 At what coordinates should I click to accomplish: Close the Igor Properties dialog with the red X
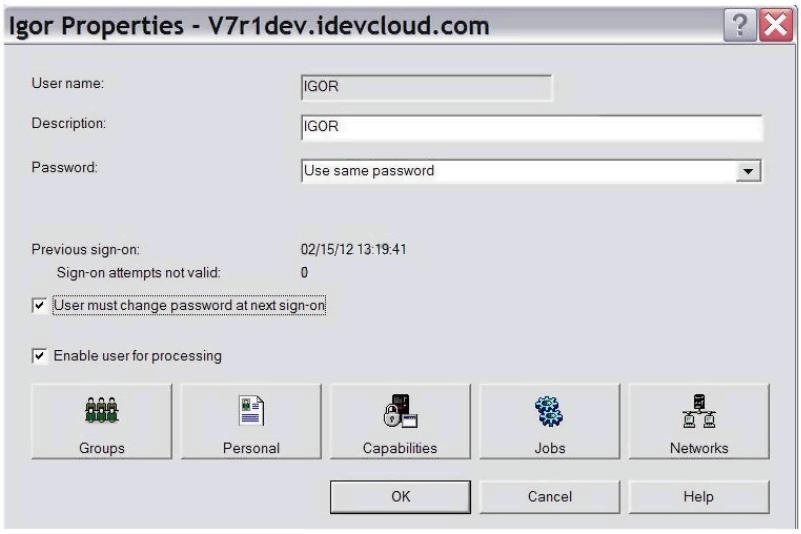coord(776,25)
